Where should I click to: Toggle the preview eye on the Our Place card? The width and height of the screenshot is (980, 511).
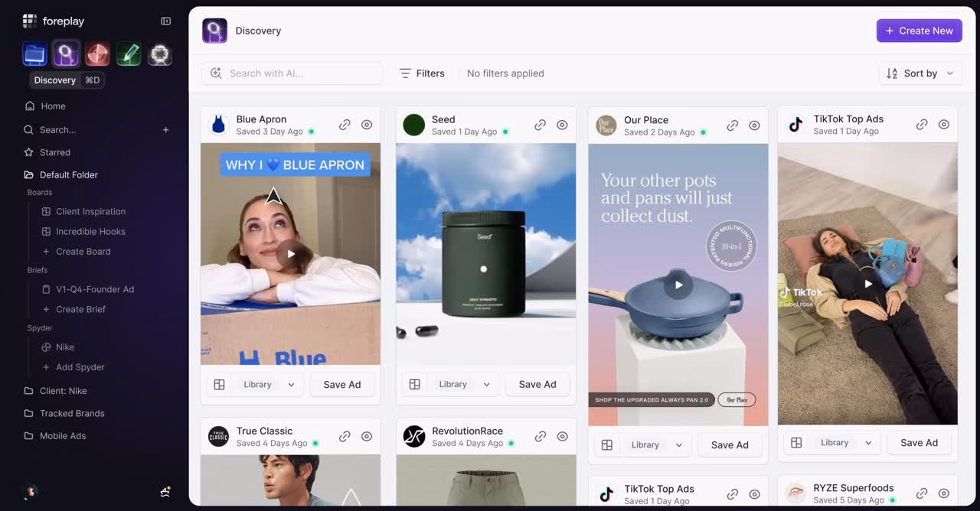[x=755, y=125]
